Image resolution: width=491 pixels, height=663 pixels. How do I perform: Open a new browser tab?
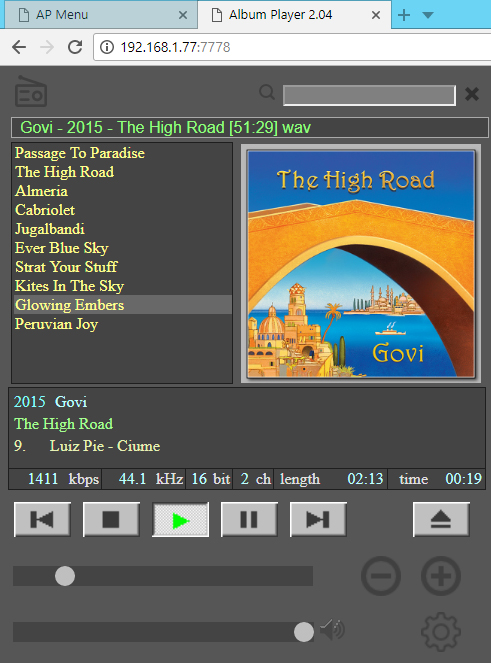click(404, 15)
